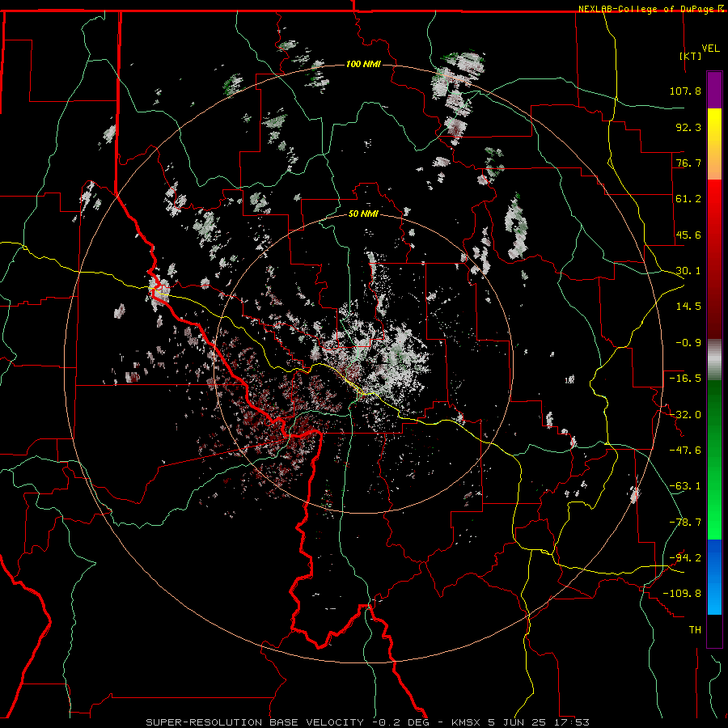Click the -94.2 legend value
Image resolution: width=728 pixels, height=728 pixels.
tap(685, 558)
